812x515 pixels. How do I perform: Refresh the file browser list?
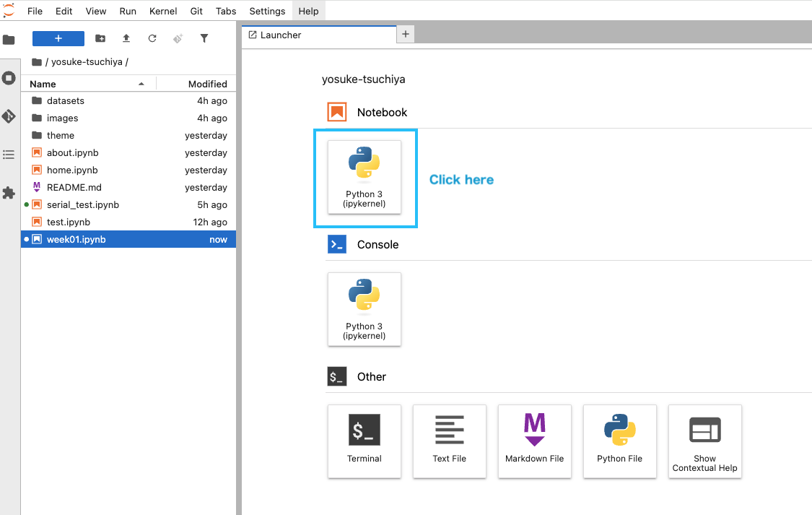tap(152, 38)
